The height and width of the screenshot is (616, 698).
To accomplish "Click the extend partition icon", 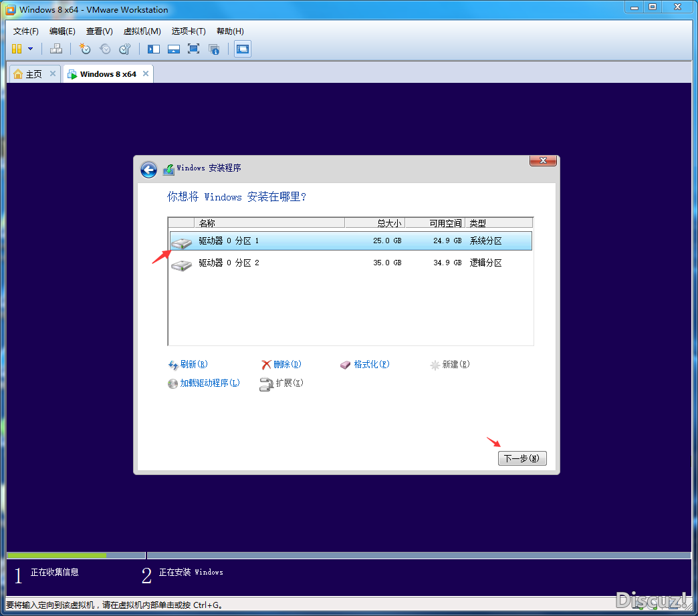I will 266,384.
